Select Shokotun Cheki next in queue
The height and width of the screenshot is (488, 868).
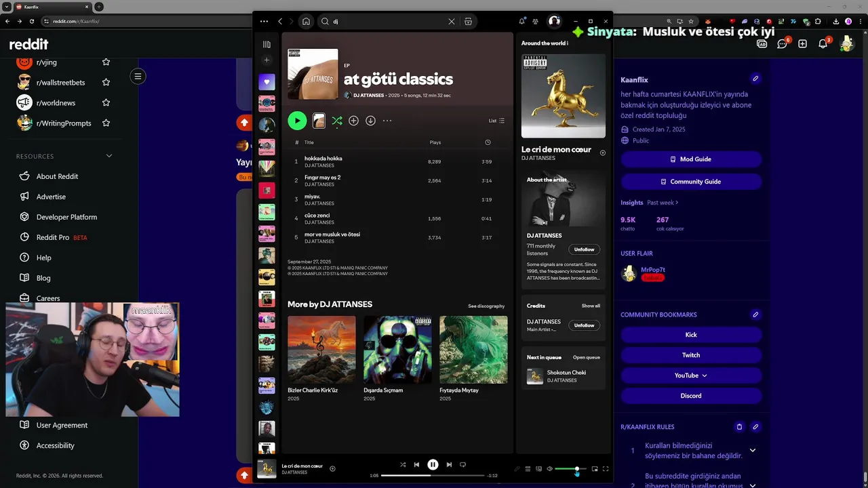[x=564, y=376]
